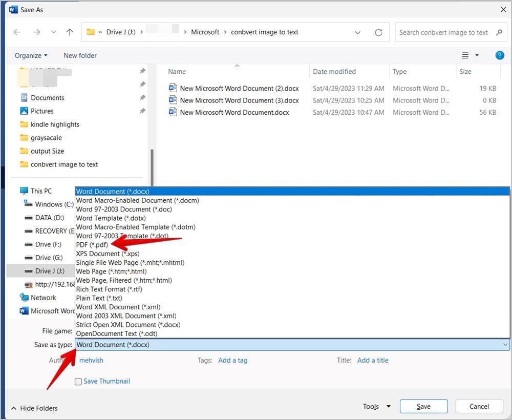
Task: Select New Microsoft Word Document.docx file
Action: coord(234,112)
